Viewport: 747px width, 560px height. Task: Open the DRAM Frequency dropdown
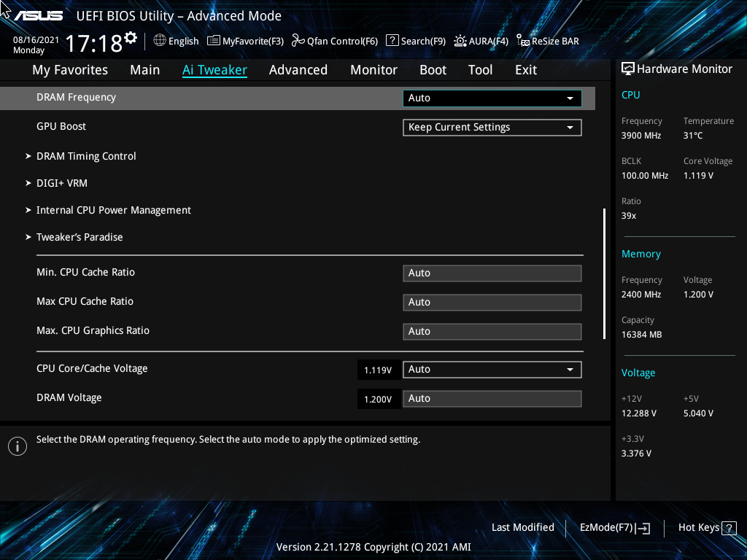(x=492, y=98)
